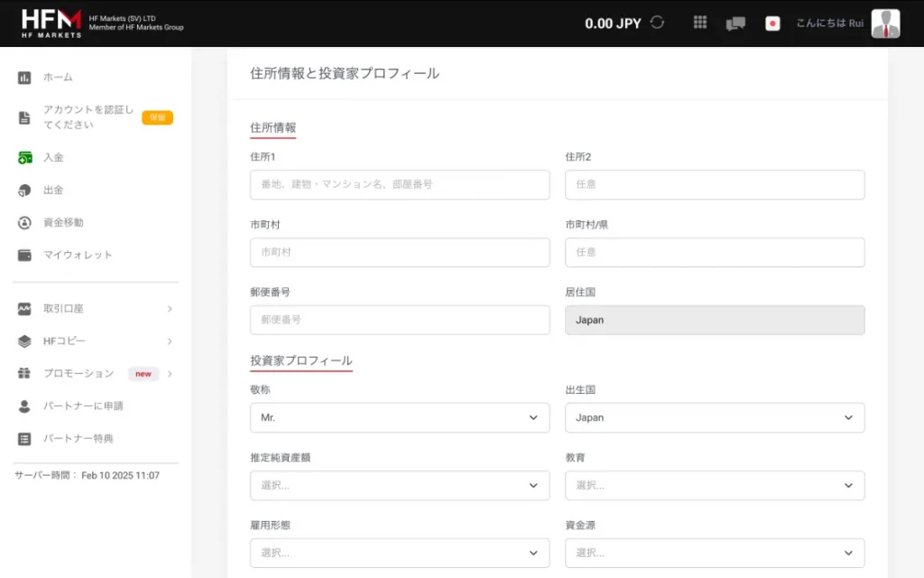Click the account verification document icon
Viewport: 924px width, 578px height.
tap(24, 117)
